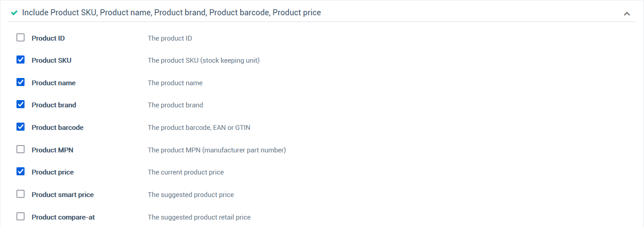644x230 pixels.
Task: Check the Product smart price box
Action: (21, 194)
